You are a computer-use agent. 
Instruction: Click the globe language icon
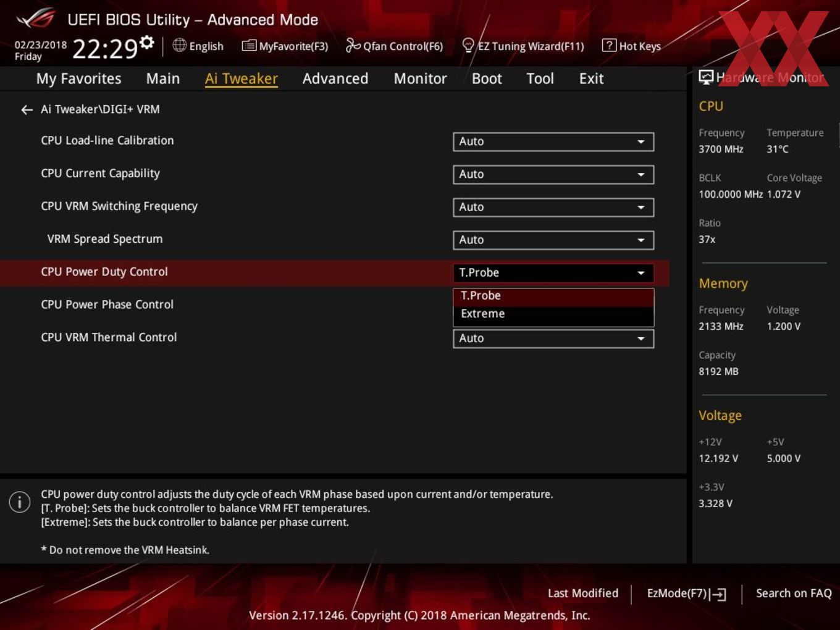180,45
